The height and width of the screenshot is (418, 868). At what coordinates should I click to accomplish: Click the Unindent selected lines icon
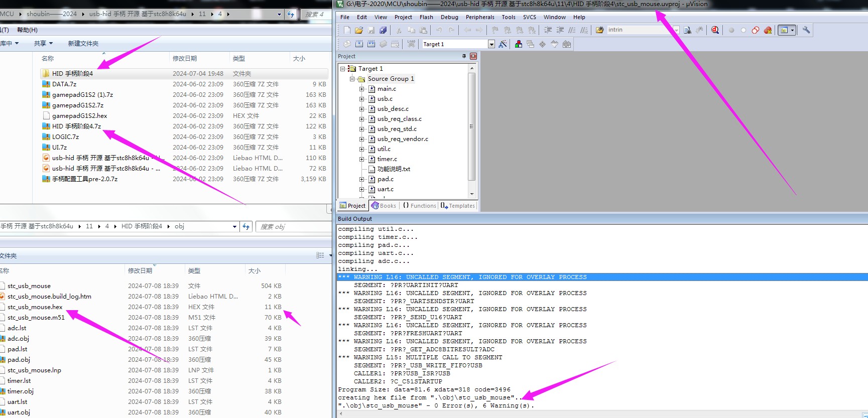point(560,30)
